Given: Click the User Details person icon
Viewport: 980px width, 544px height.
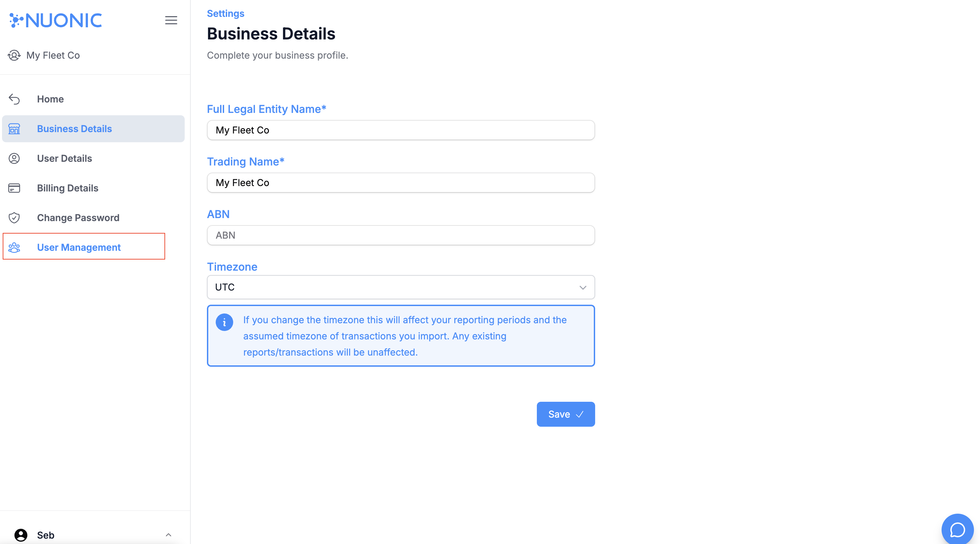Looking at the screenshot, I should pyautogui.click(x=14, y=158).
